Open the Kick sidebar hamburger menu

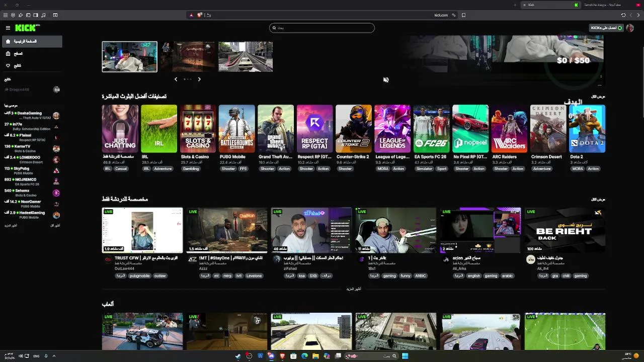pos(8,28)
